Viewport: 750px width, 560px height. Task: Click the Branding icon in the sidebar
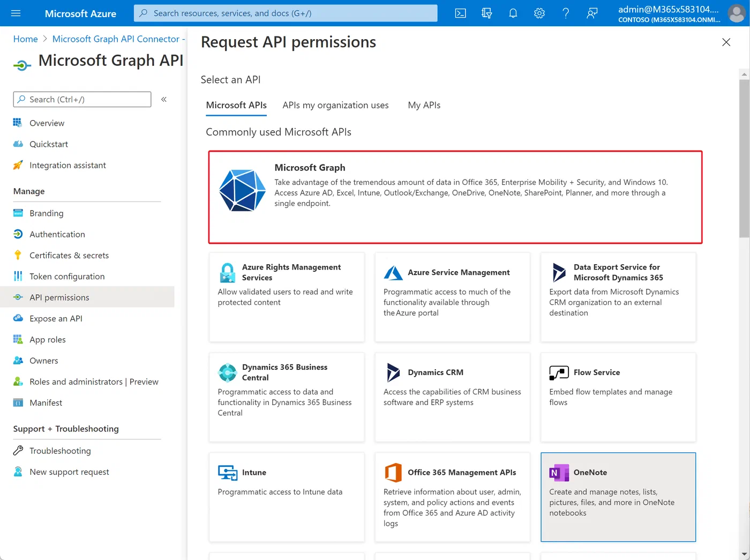(x=18, y=213)
